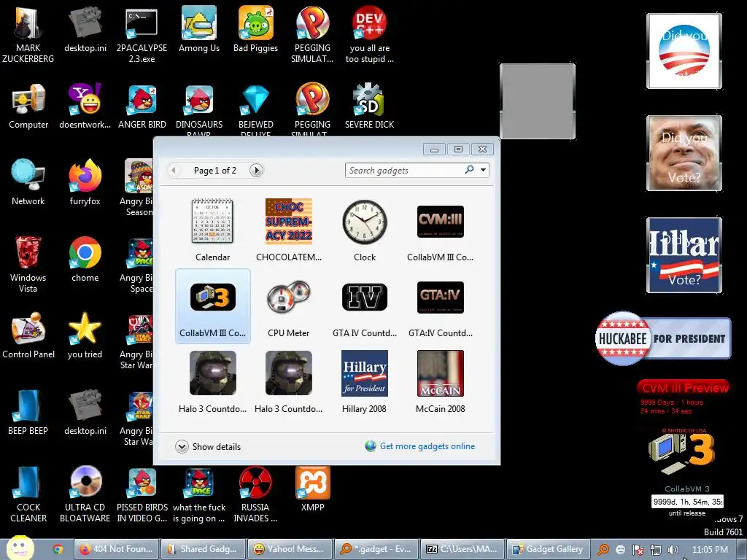Open the MARK ZUCKERBERG desktop icon
The image size is (747, 560).
pos(28,35)
